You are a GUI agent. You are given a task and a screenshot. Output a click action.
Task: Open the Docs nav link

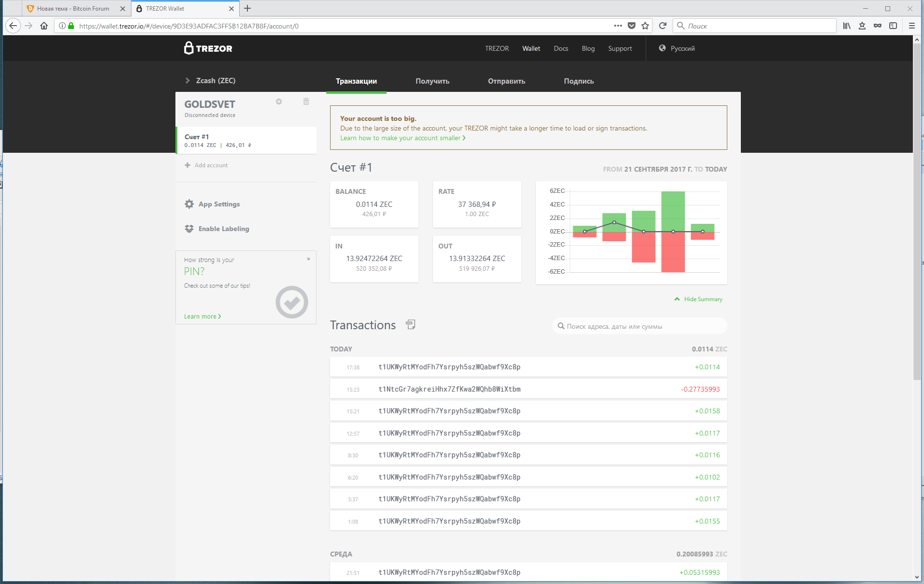coord(561,48)
